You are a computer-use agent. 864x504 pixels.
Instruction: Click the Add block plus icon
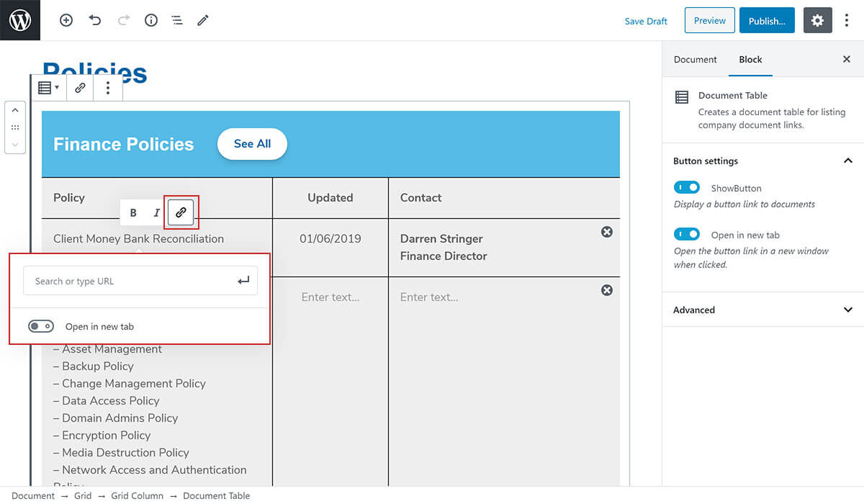coord(66,21)
